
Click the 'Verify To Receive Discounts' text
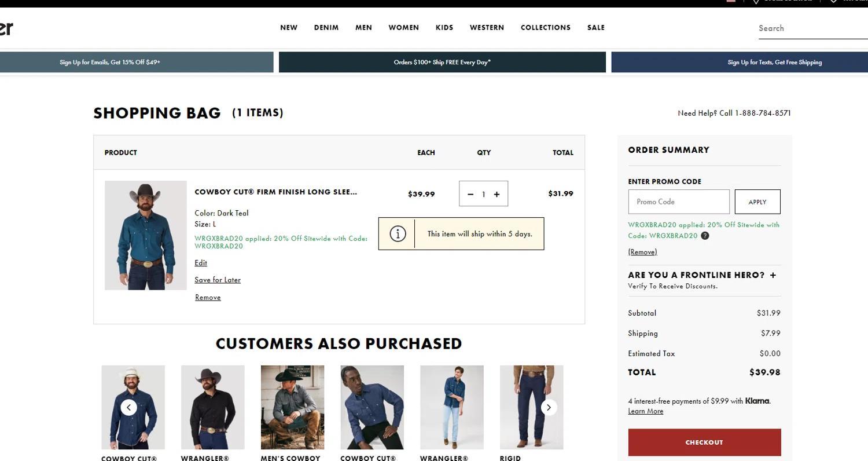(672, 286)
